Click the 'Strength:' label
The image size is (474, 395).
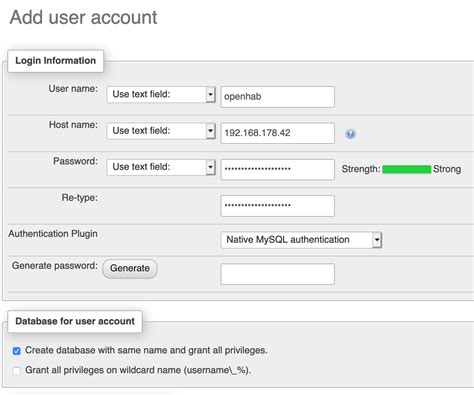tap(361, 169)
